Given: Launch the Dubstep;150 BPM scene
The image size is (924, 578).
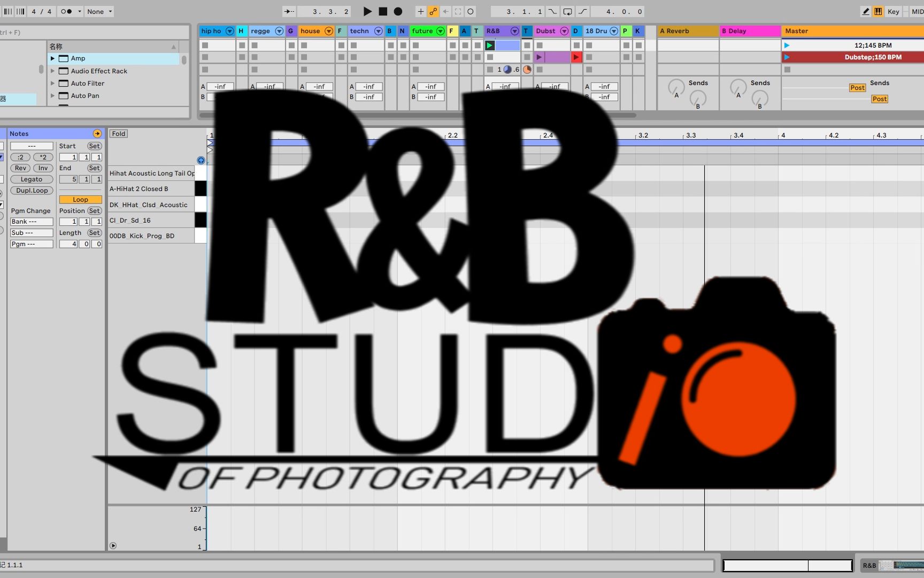Looking at the screenshot, I should tap(787, 57).
